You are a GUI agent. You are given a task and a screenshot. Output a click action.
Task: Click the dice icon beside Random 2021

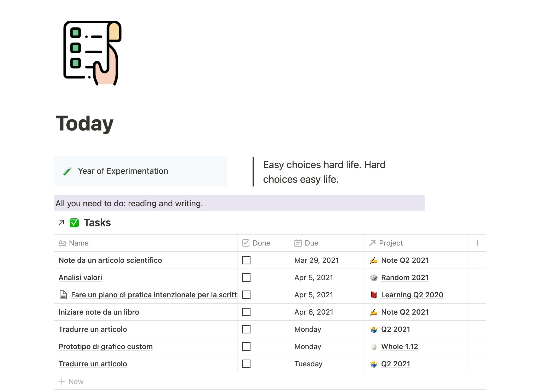[374, 277]
